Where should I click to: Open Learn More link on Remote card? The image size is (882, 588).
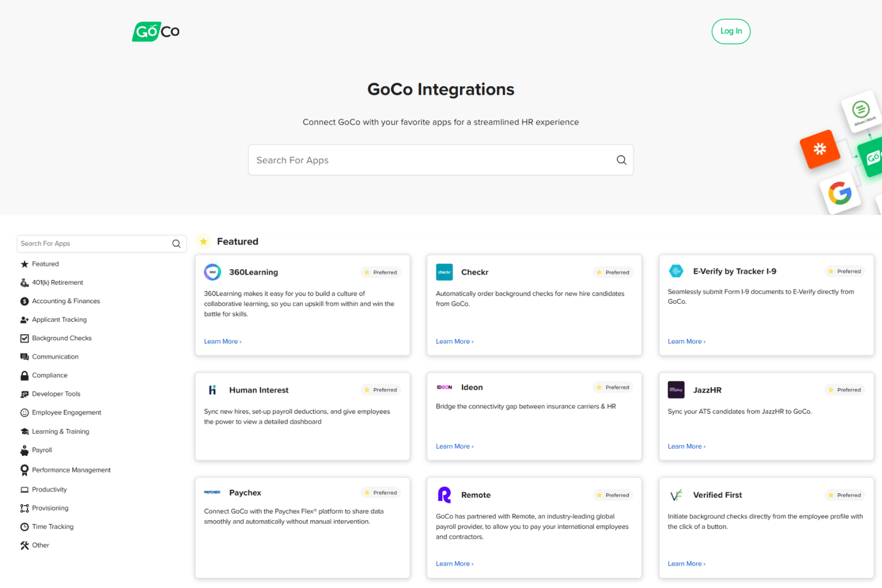point(455,564)
